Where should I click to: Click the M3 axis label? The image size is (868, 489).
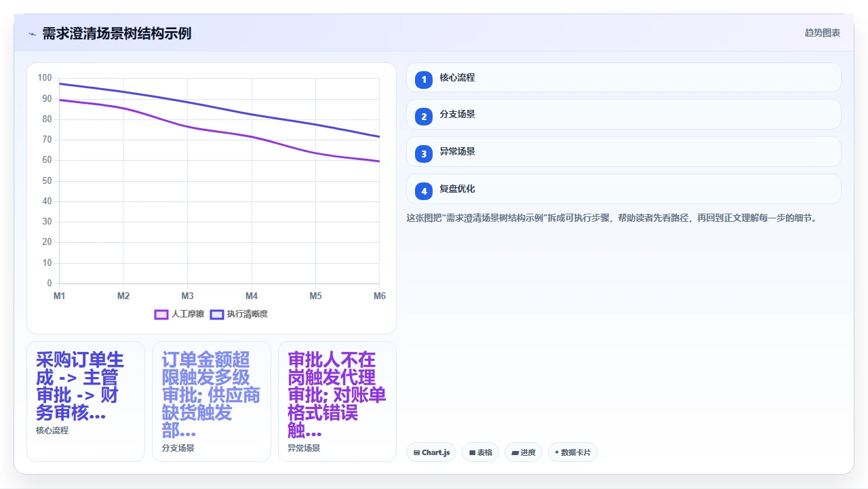pos(188,296)
